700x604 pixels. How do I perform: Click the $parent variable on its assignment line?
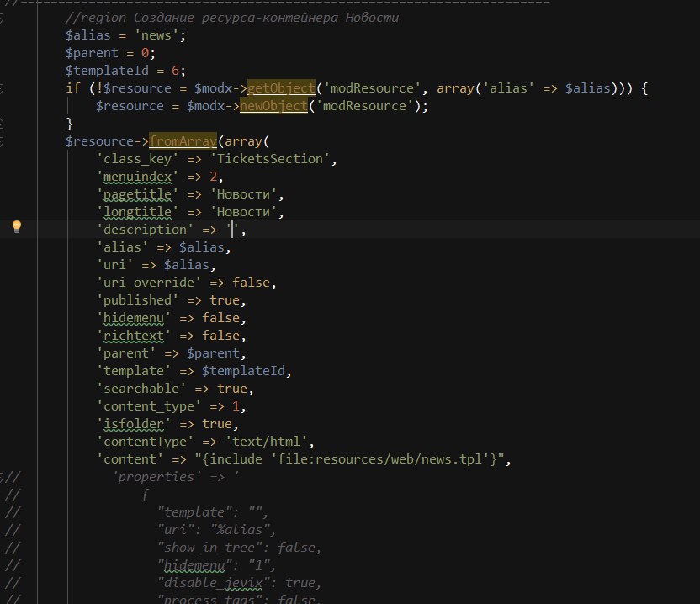tap(92, 53)
